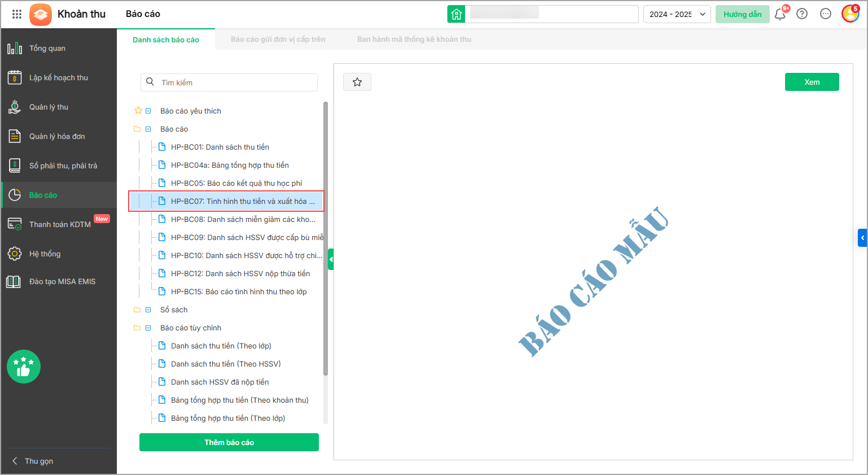The image size is (868, 475).
Task: Click the Thanh toán KDTM card icon
Action: (x=15, y=224)
